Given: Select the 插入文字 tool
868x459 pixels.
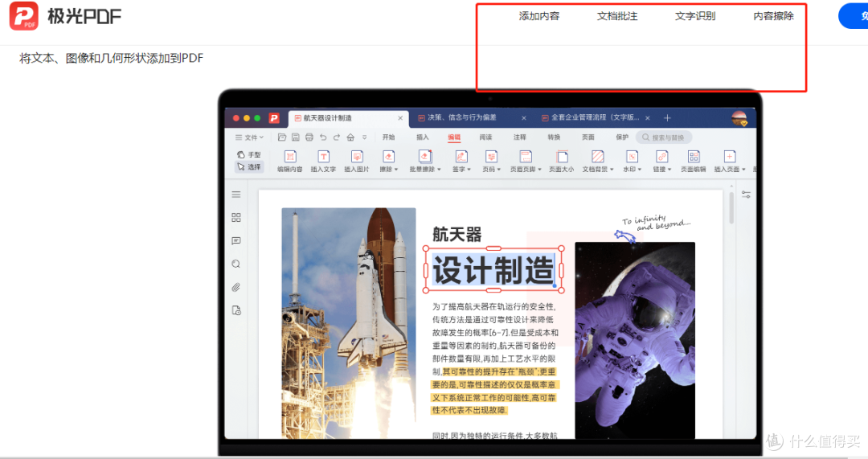Looking at the screenshot, I should (x=323, y=162).
